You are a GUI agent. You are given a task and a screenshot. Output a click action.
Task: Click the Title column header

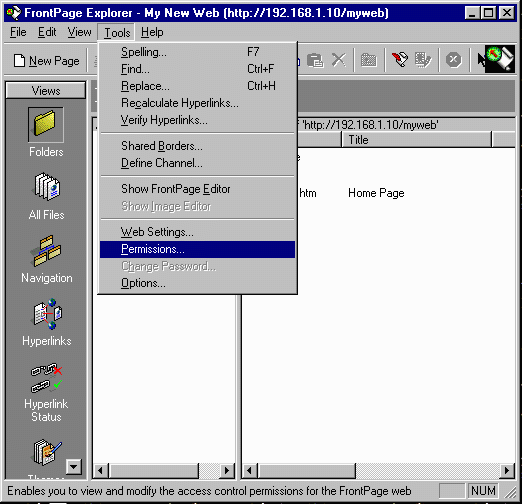click(417, 140)
